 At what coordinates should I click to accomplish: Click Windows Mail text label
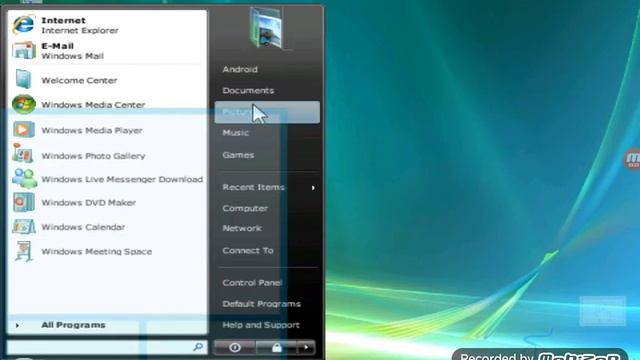pyautogui.click(x=72, y=56)
